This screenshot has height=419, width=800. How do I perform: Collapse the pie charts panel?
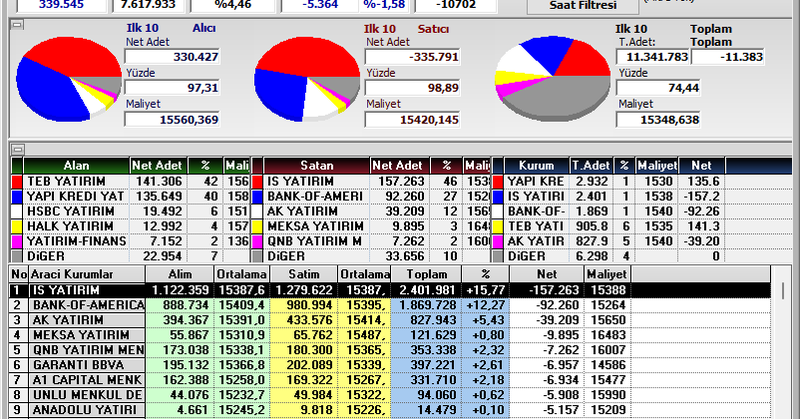17,24
